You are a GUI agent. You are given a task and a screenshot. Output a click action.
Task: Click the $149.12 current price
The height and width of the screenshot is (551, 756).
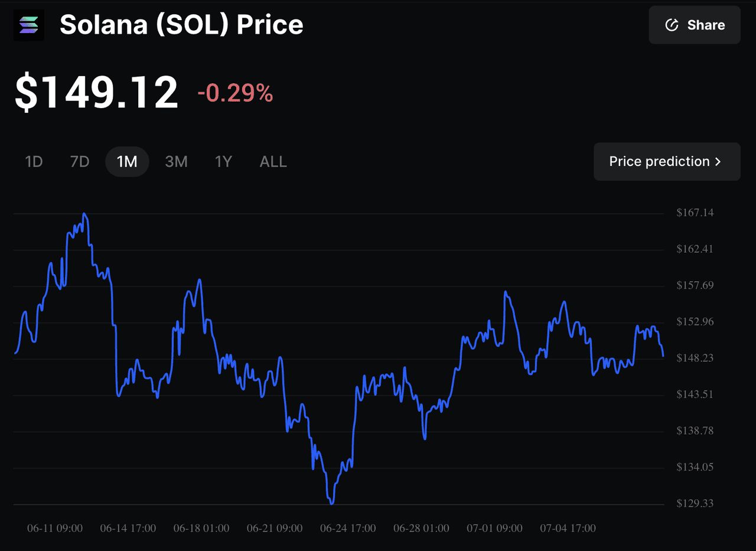(x=96, y=92)
